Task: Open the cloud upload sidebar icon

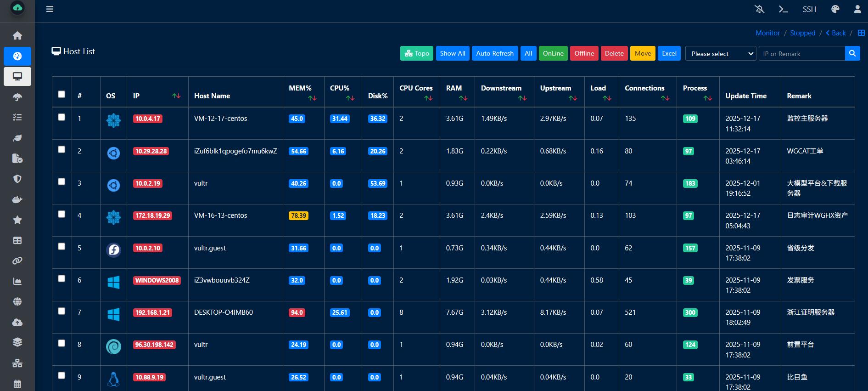Action: click(17, 322)
